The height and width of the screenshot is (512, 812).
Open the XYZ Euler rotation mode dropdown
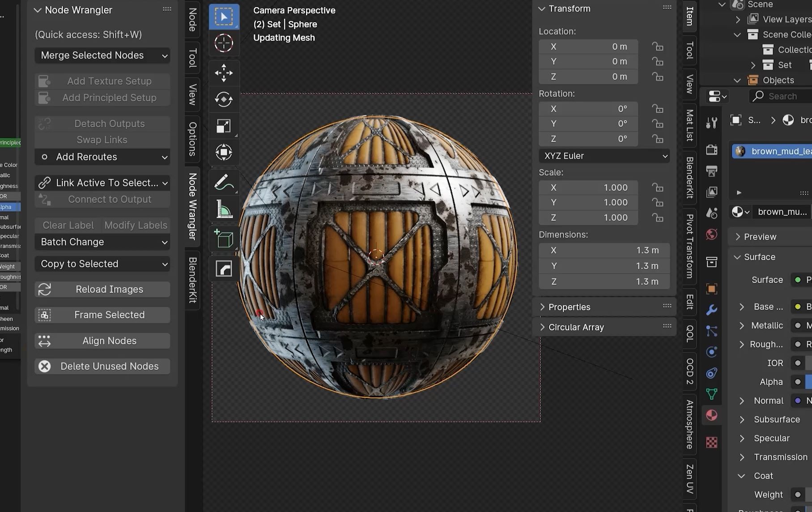point(604,156)
